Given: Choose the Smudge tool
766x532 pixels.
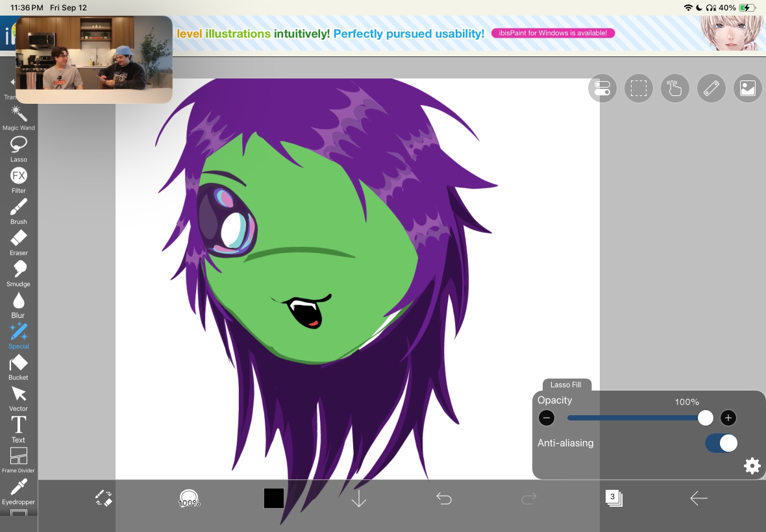Looking at the screenshot, I should click(19, 274).
